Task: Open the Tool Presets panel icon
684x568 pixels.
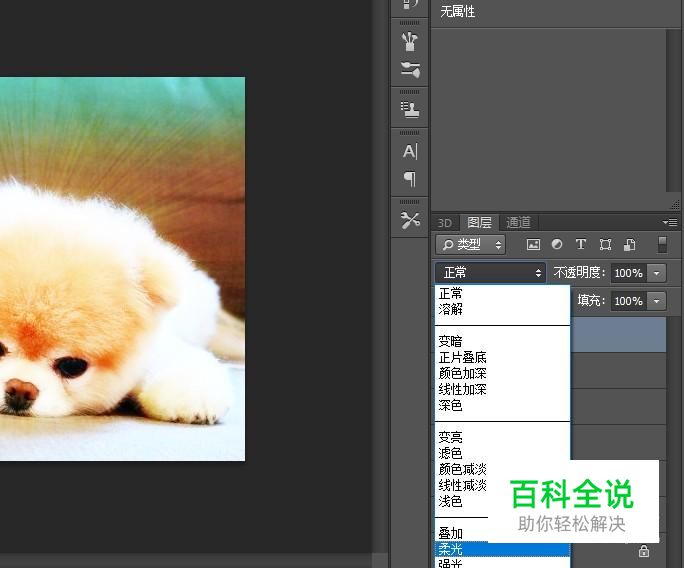Action: (410, 220)
